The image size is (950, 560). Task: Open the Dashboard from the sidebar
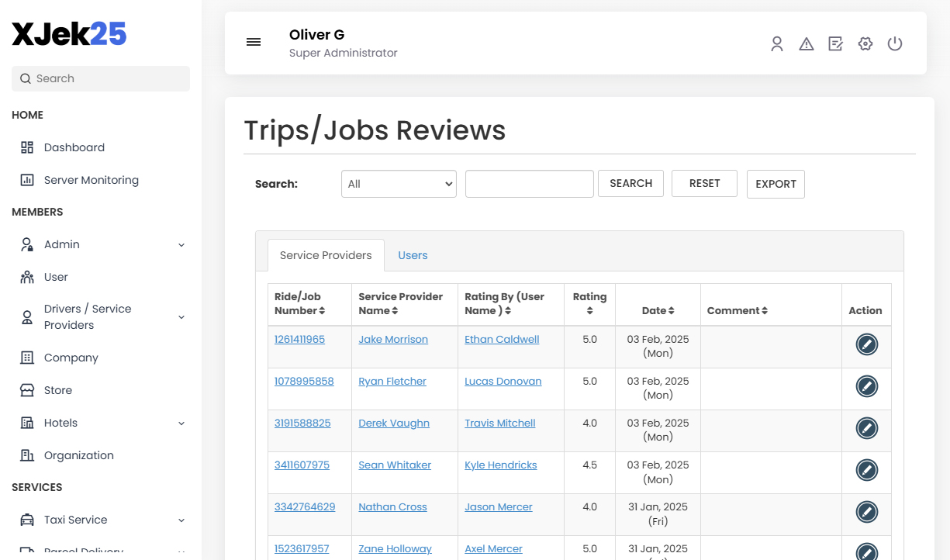pyautogui.click(x=74, y=147)
